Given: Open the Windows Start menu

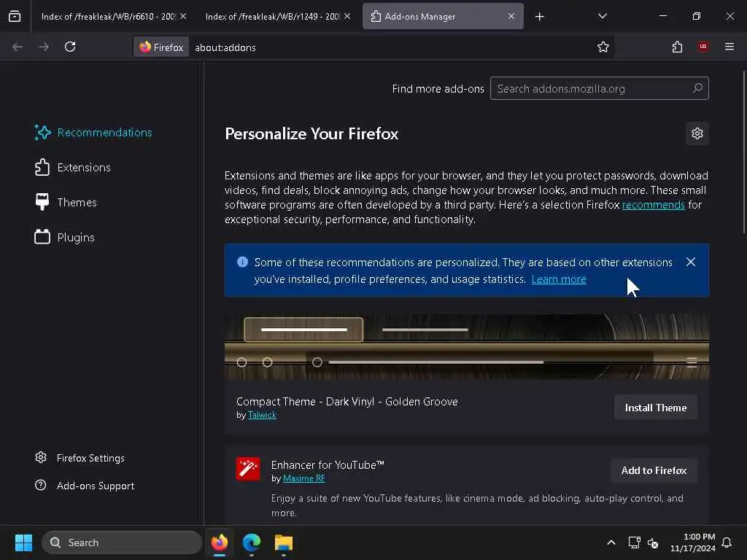Looking at the screenshot, I should pyautogui.click(x=23, y=542).
